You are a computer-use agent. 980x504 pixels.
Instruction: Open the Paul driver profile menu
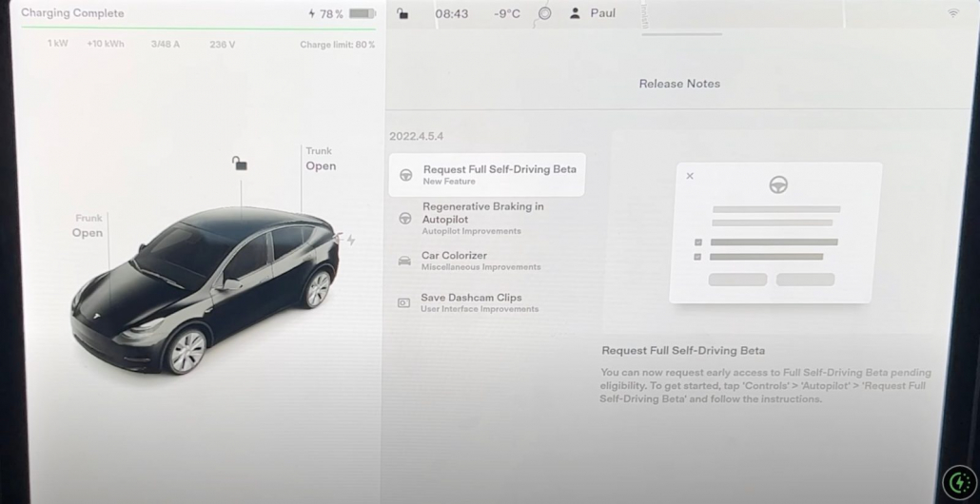(593, 13)
